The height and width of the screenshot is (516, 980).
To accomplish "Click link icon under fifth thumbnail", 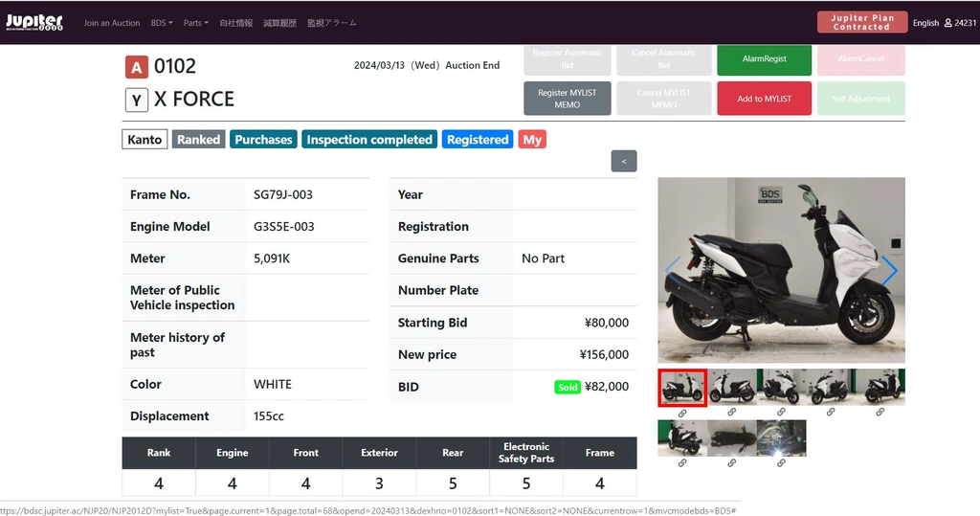I will tap(880, 413).
